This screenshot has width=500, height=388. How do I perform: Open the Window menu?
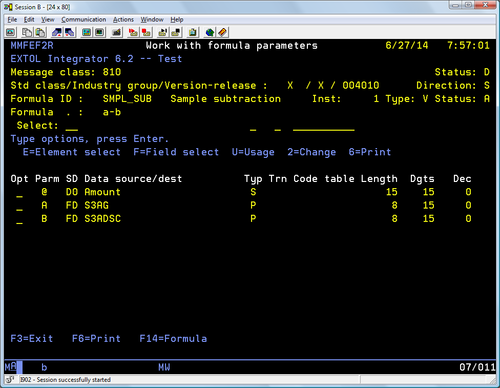(152, 20)
